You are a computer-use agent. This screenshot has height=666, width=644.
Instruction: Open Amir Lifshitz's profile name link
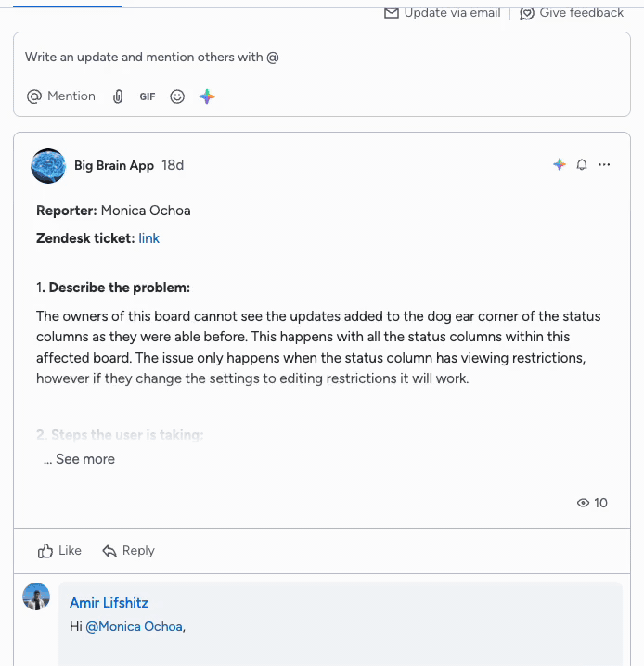tap(109, 603)
